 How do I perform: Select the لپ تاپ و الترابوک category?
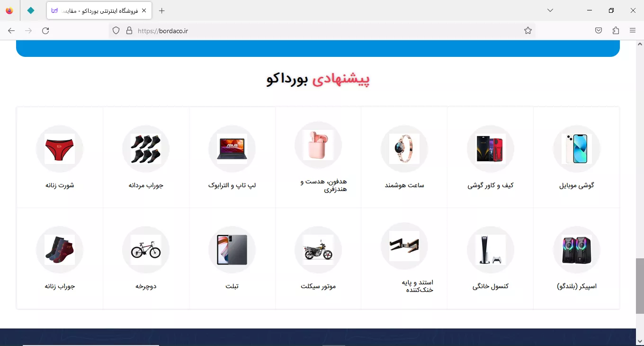coord(232,185)
